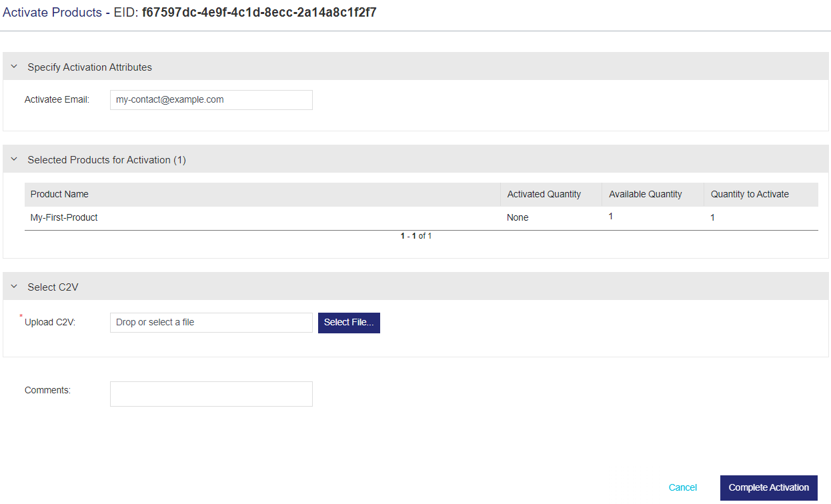
Task: Click Complete Activation button
Action: pyautogui.click(x=769, y=487)
